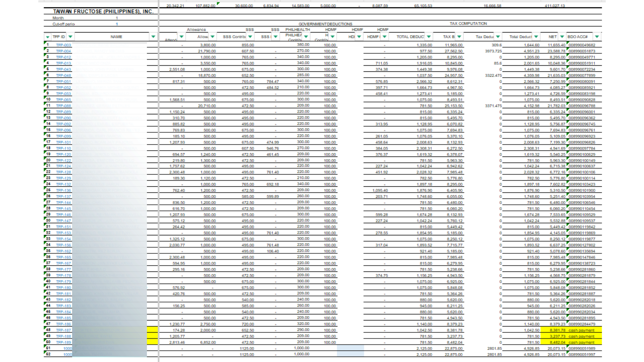Open the Tax Deduc column filter arrow
This screenshot has width=644, height=362.
pyautogui.click(x=498, y=37)
